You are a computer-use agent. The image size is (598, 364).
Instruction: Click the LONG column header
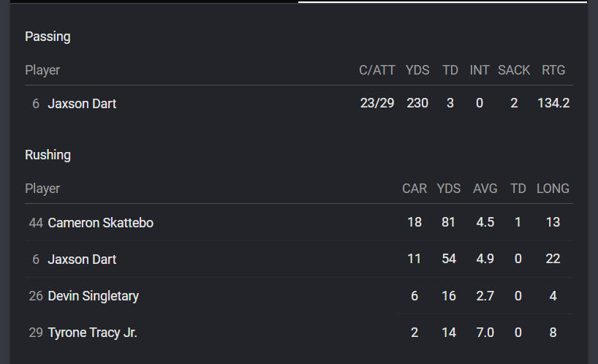click(x=553, y=189)
